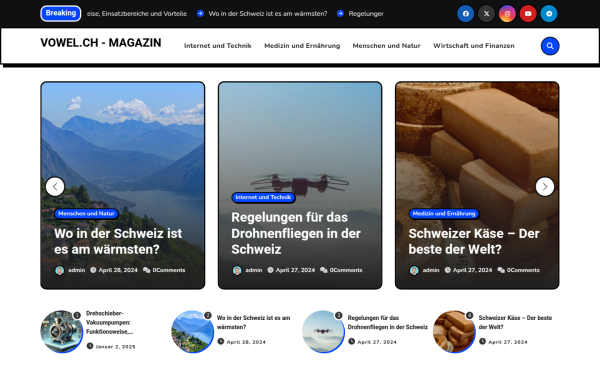
Task: Open slider article Schweizer Käse beste der Welt
Action: pyautogui.click(x=474, y=241)
